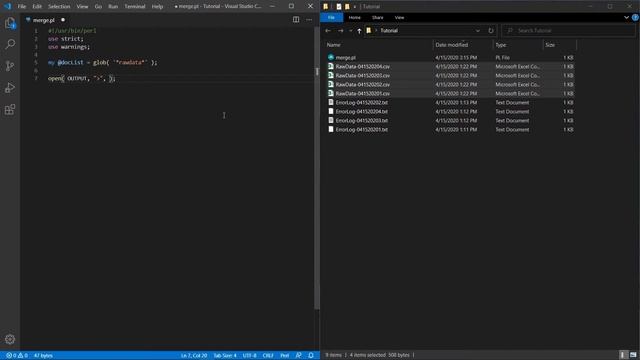Change the Tab Size: 4 indentation setting

(225, 356)
